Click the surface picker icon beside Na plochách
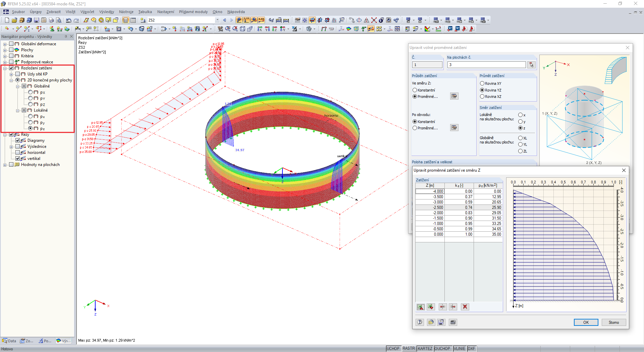Image resolution: width=644 pixels, height=352 pixels. click(531, 65)
